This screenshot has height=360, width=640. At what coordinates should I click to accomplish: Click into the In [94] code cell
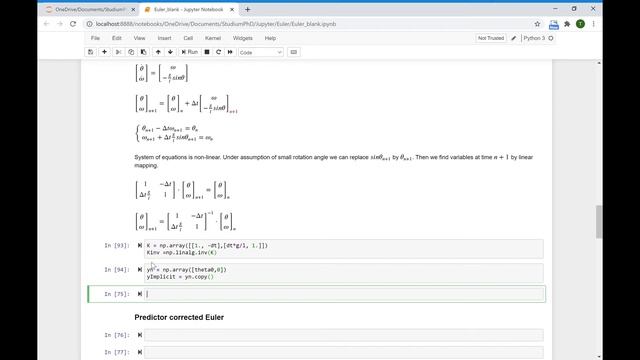[x=344, y=273]
